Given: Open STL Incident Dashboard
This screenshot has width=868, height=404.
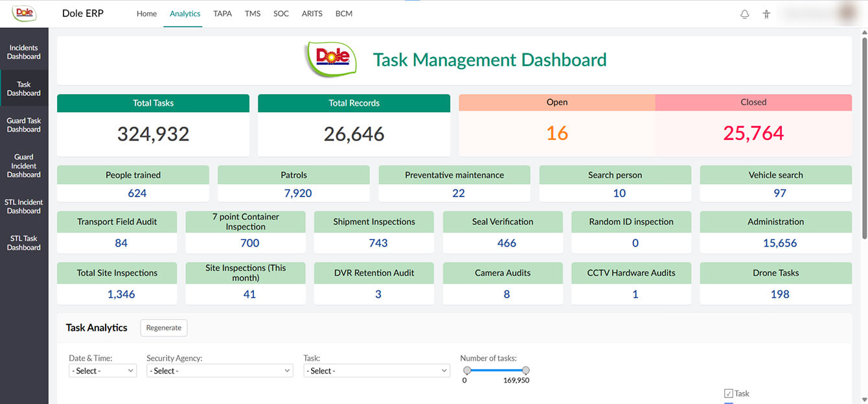Looking at the screenshot, I should 24,206.
